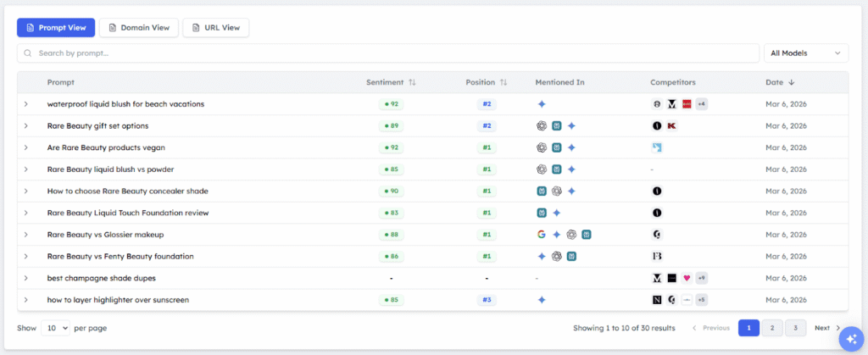Click the Gemini sparkle icon in waterproof liquid blush row
The width and height of the screenshot is (868, 355).
point(542,104)
